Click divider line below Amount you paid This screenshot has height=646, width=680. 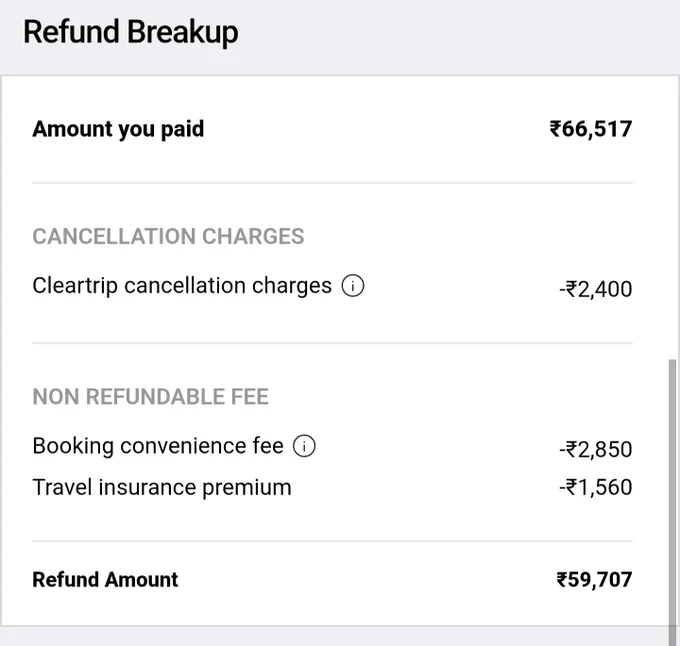[332, 183]
